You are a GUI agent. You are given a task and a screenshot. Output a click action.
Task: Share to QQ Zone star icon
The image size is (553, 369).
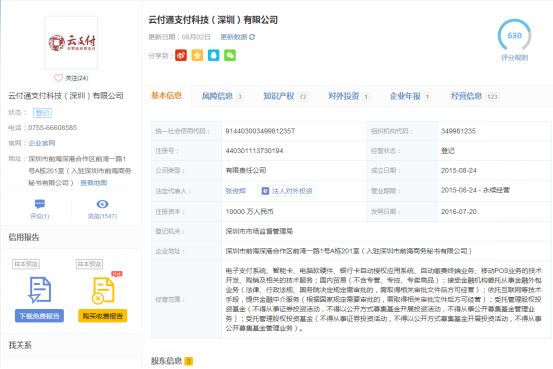click(197, 55)
